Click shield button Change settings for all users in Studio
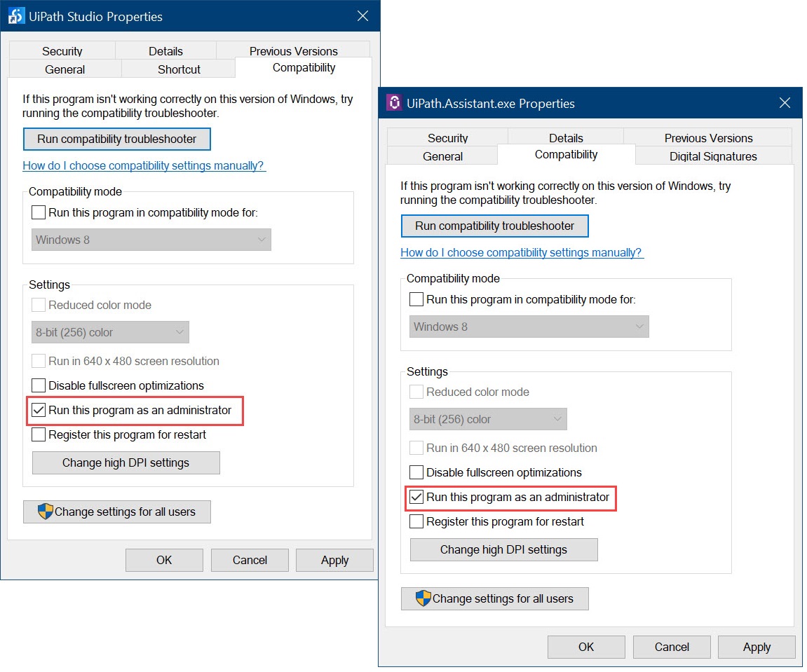The image size is (807, 672). pyautogui.click(x=117, y=512)
